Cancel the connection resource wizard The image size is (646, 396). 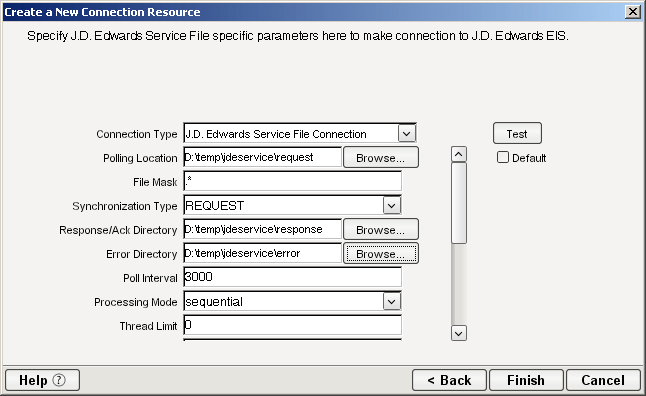coord(603,380)
